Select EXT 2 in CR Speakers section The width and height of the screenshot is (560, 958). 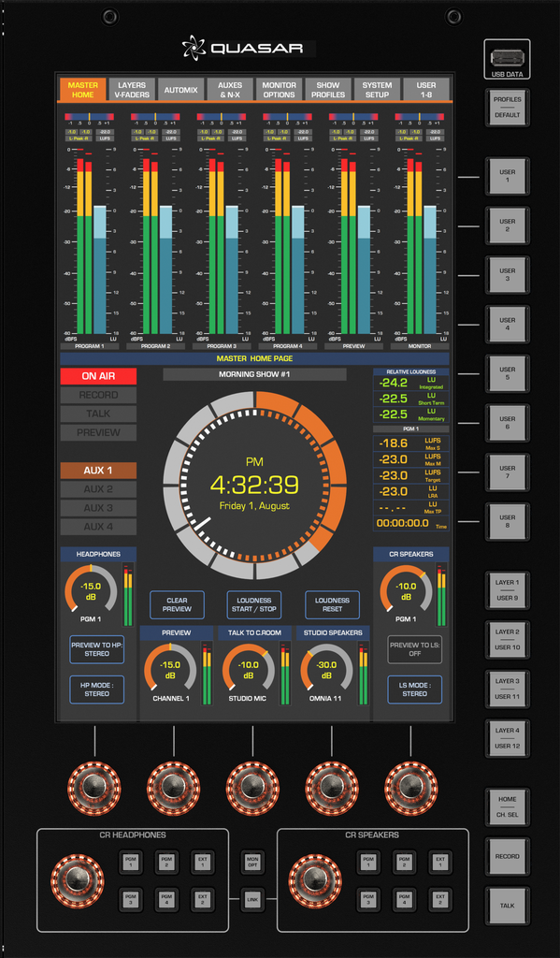coord(439,900)
